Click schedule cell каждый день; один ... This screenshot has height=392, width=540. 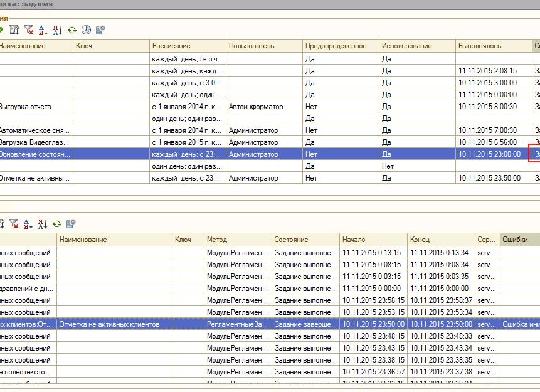pos(188,94)
